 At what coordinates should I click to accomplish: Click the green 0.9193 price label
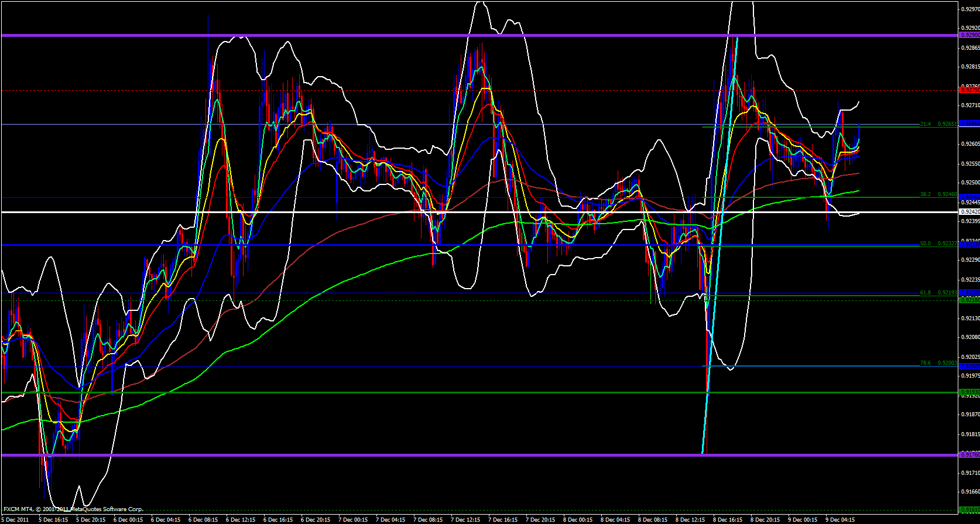pyautogui.click(x=969, y=392)
